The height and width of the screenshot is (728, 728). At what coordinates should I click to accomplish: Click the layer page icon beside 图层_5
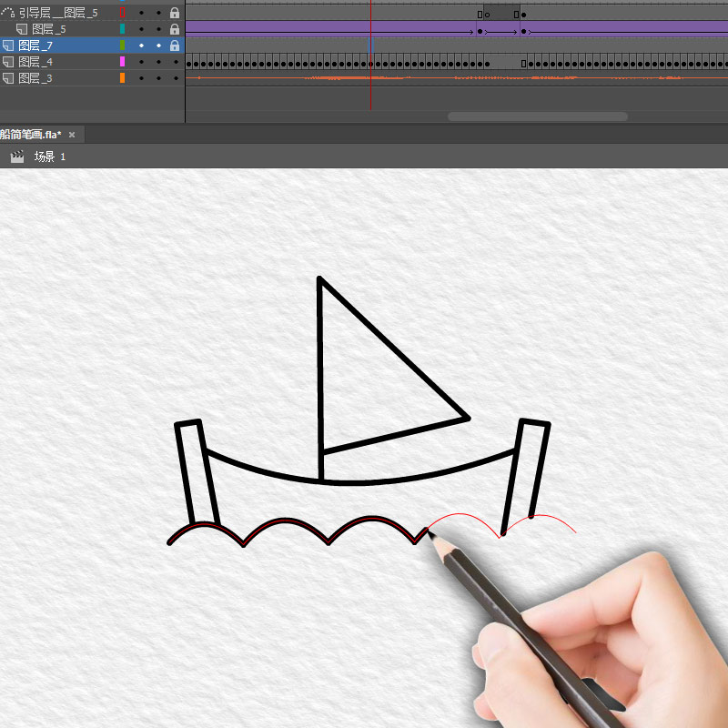[21, 29]
